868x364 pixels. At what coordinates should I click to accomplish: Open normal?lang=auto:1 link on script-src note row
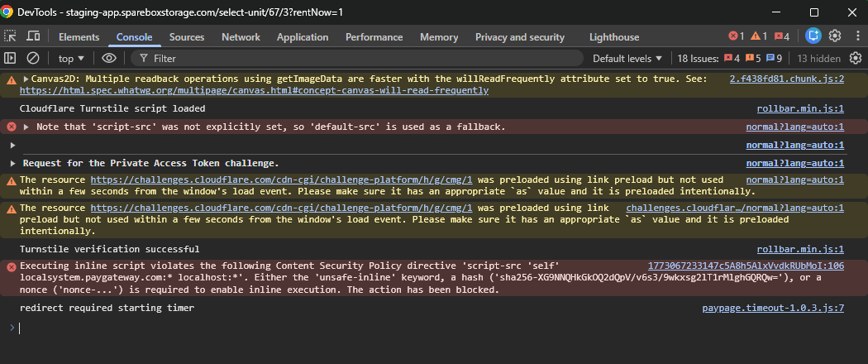click(795, 127)
